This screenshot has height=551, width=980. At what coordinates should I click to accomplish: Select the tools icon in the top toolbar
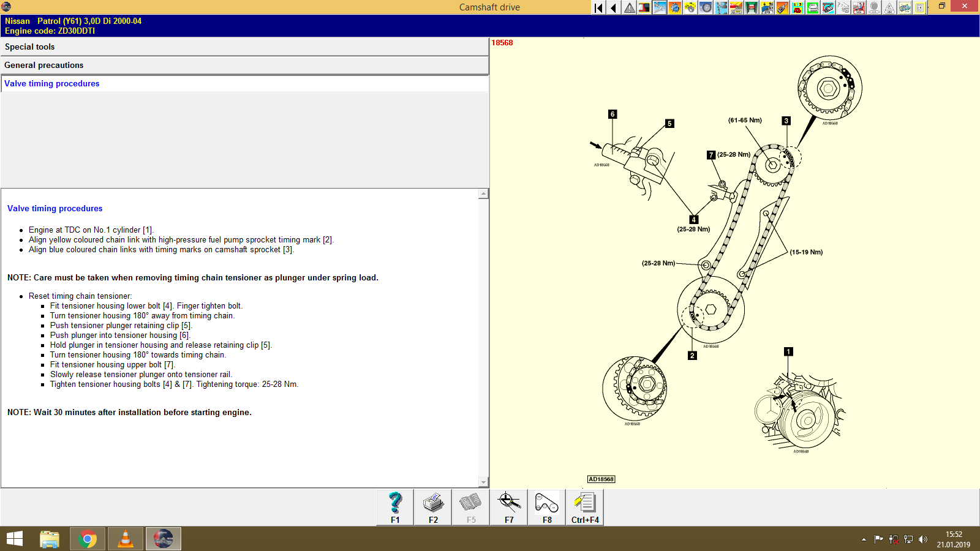(660, 8)
